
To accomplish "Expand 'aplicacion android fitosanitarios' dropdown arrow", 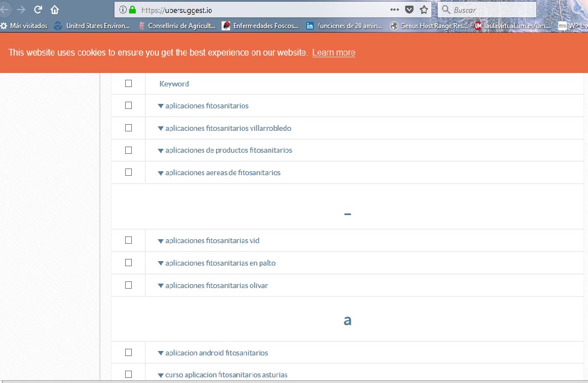I will coord(160,353).
